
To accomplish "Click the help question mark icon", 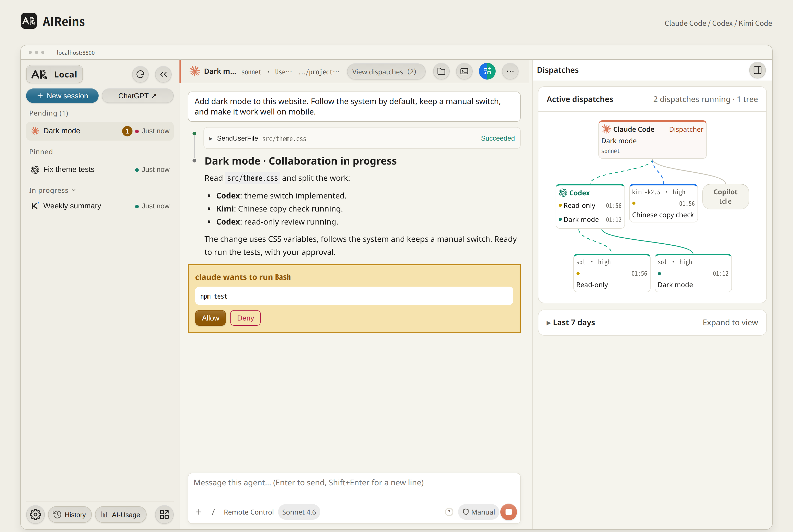I will 449,512.
